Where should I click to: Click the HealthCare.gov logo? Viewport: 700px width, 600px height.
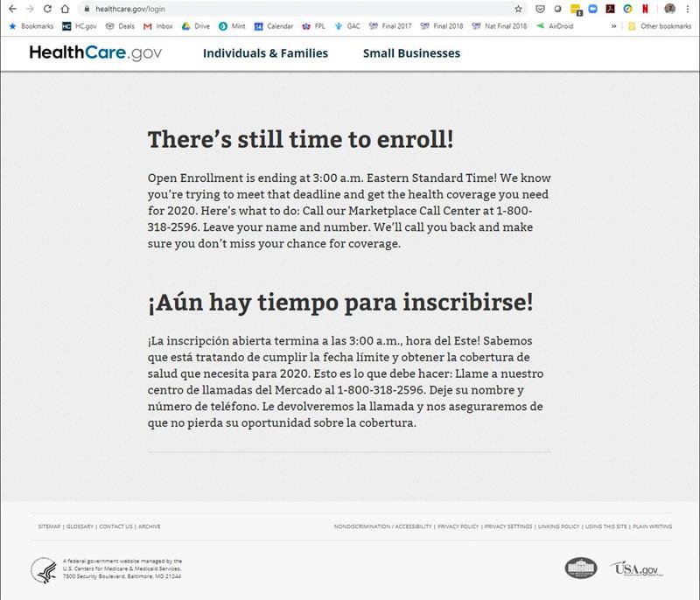[x=97, y=53]
